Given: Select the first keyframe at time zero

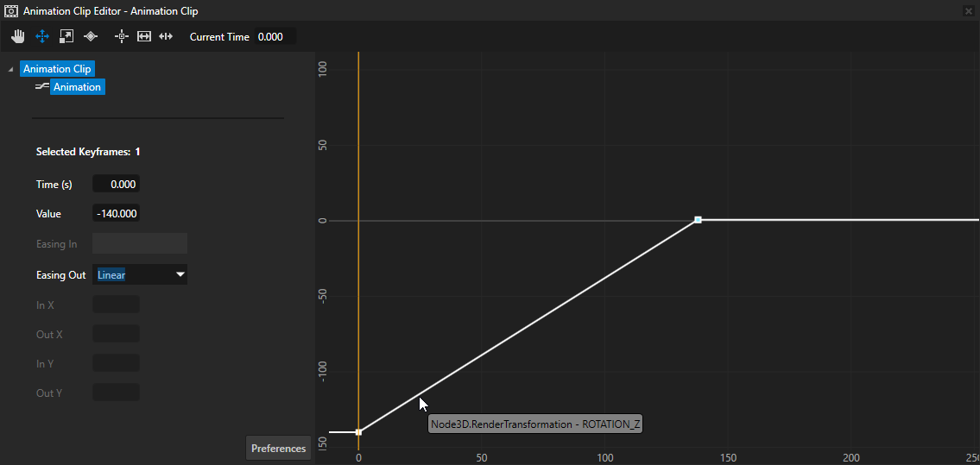Looking at the screenshot, I should tap(358, 431).
